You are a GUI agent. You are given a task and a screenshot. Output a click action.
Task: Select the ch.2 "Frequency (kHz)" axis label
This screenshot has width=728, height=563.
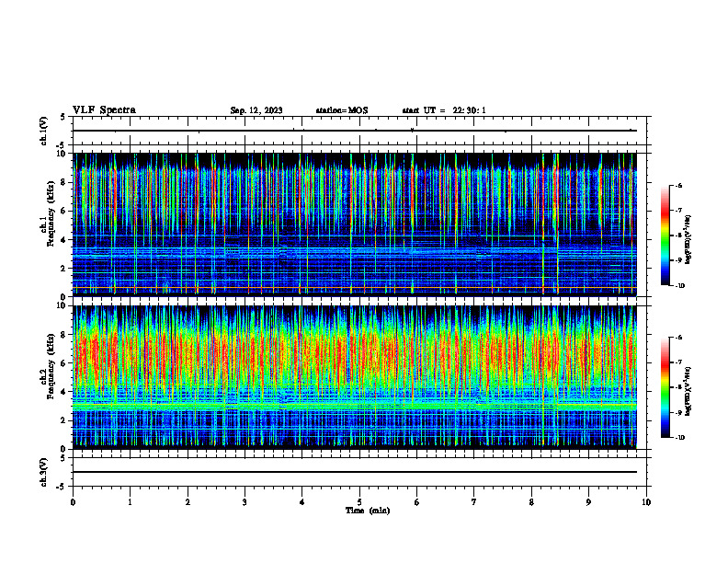point(51,366)
